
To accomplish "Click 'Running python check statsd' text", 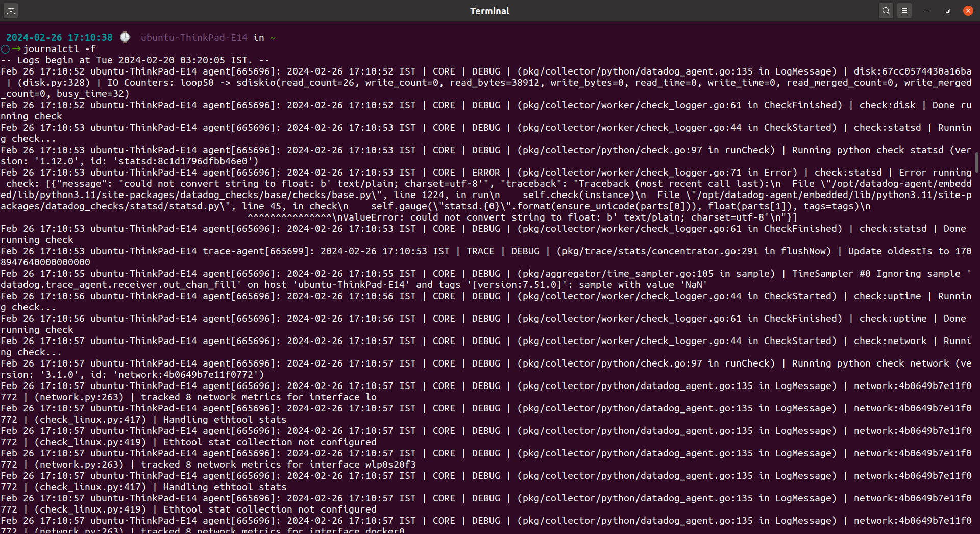I will (868, 150).
